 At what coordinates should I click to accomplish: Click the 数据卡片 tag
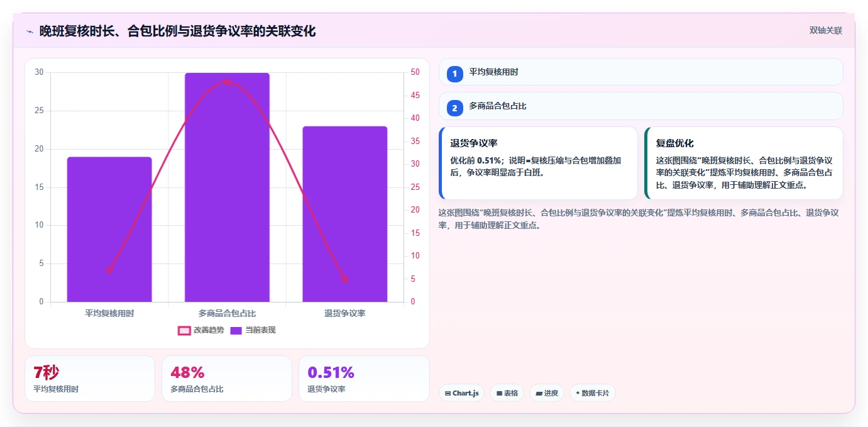click(x=592, y=393)
